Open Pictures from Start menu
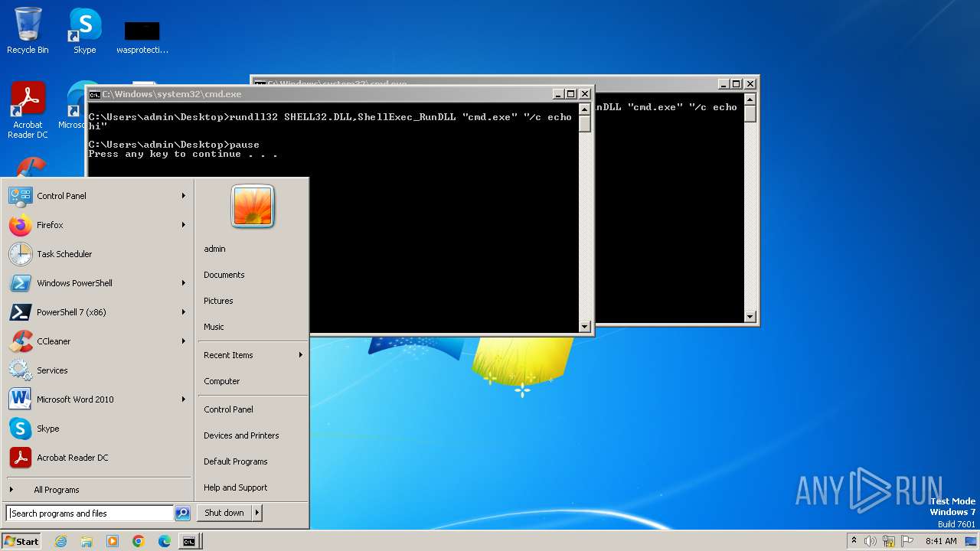The width and height of the screenshot is (980, 551). (218, 301)
